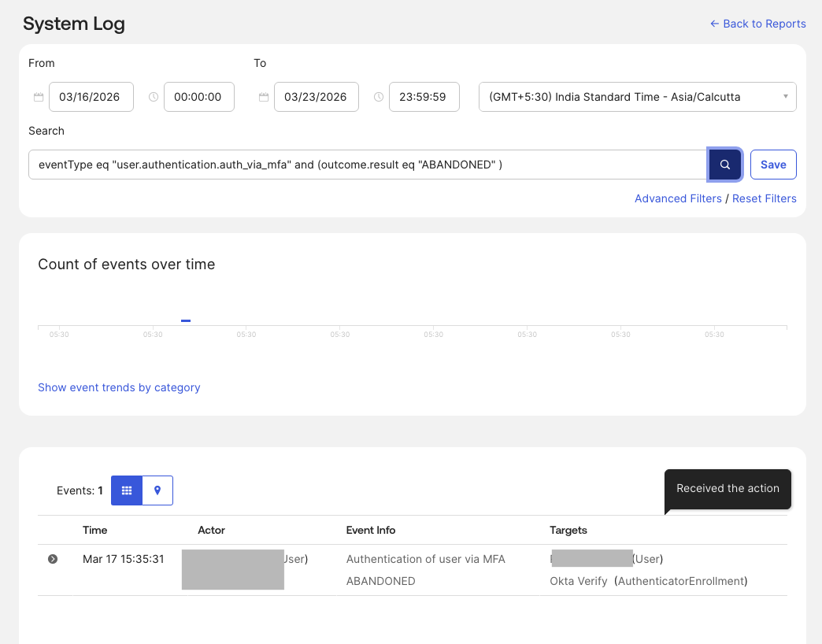Edit the To time 23:59:59 field
Screen dimensions: 822x644
click(x=424, y=96)
